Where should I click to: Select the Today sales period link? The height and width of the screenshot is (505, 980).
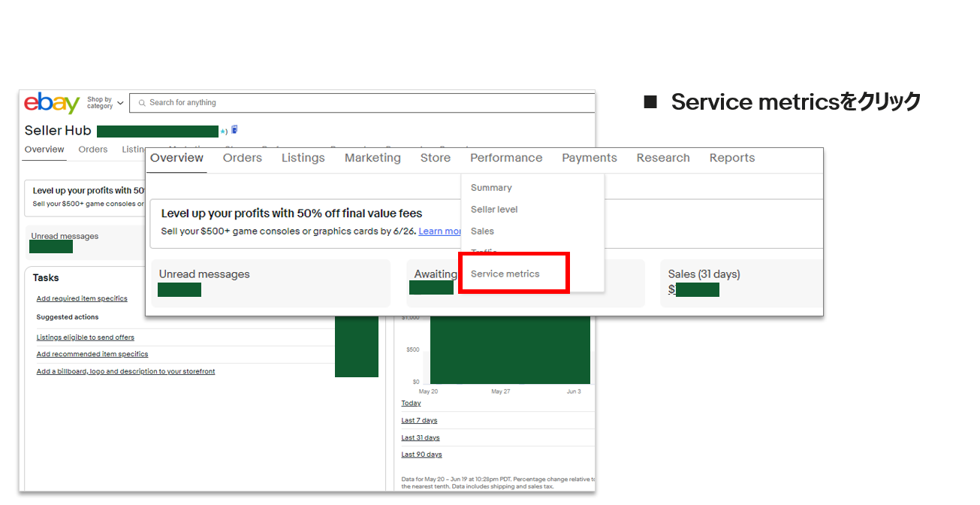tap(411, 404)
